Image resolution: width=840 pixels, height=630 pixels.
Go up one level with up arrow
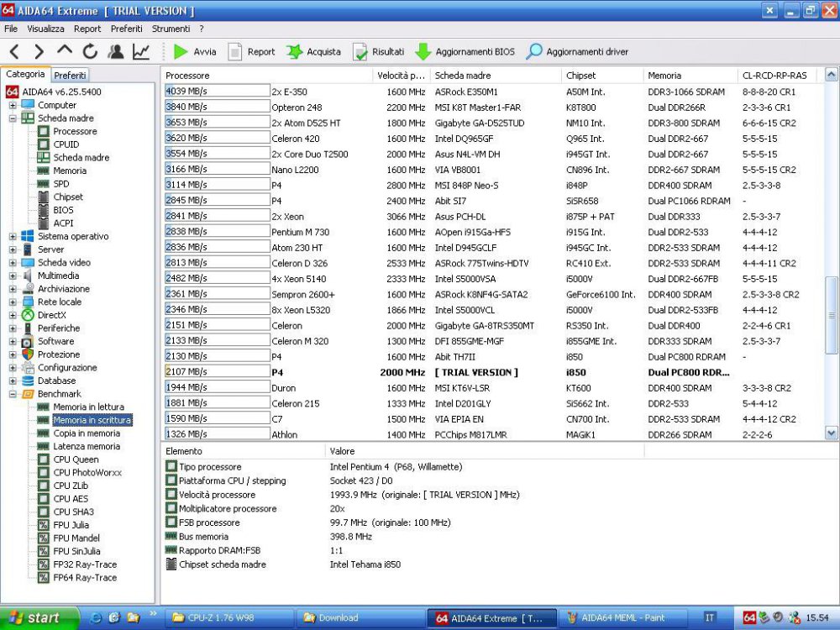point(65,52)
